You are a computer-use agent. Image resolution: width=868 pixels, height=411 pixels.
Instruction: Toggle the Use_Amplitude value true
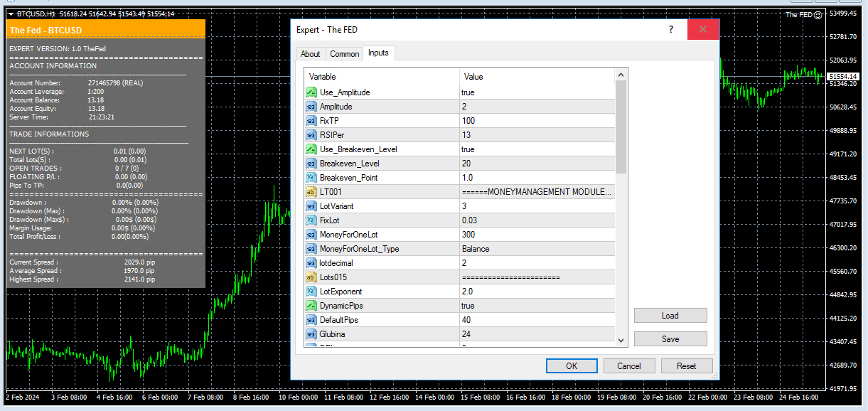pos(537,92)
